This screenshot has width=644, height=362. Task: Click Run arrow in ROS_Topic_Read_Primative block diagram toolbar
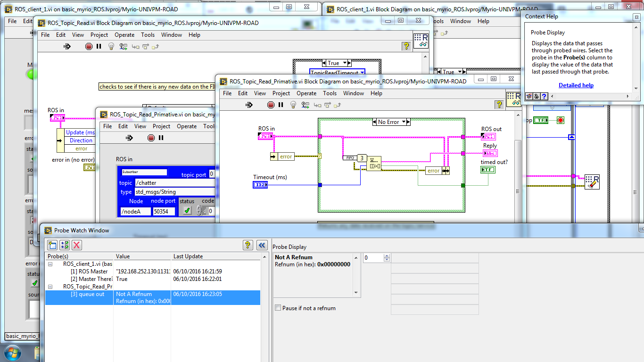click(x=248, y=105)
